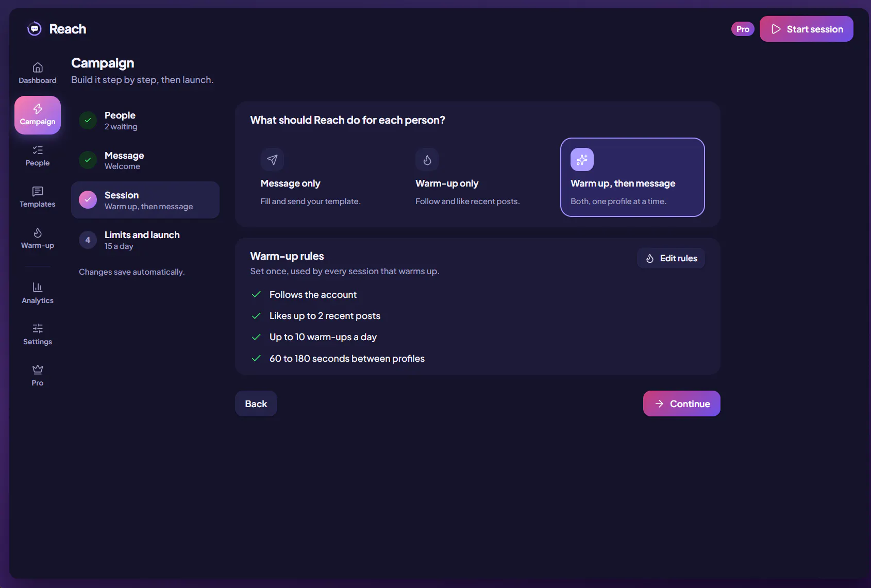Choose the Message only option
This screenshot has width=871, height=588.
click(323, 177)
